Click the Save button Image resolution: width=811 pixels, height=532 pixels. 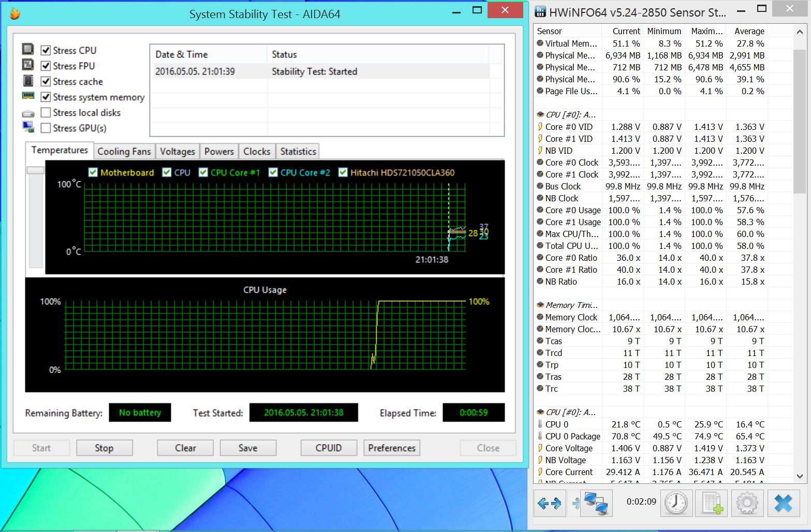tap(248, 448)
